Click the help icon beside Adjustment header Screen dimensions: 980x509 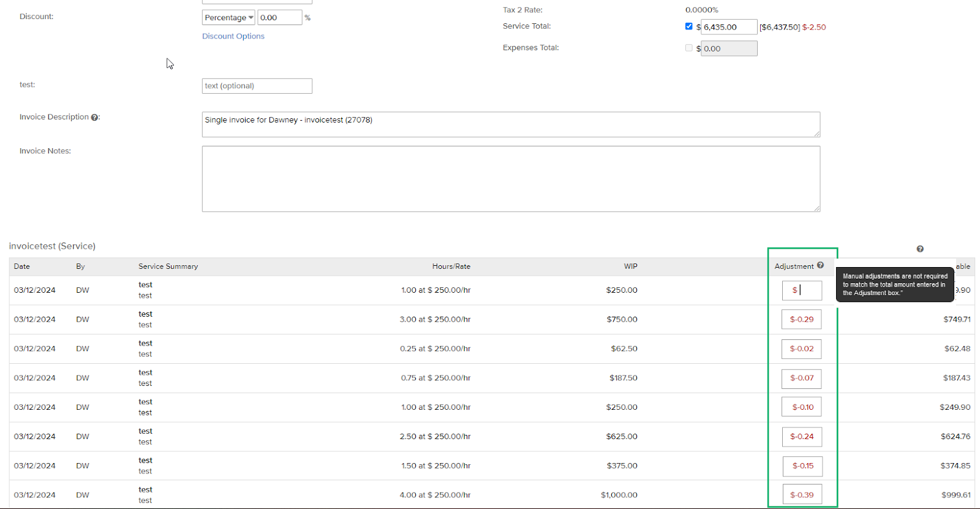820,265
